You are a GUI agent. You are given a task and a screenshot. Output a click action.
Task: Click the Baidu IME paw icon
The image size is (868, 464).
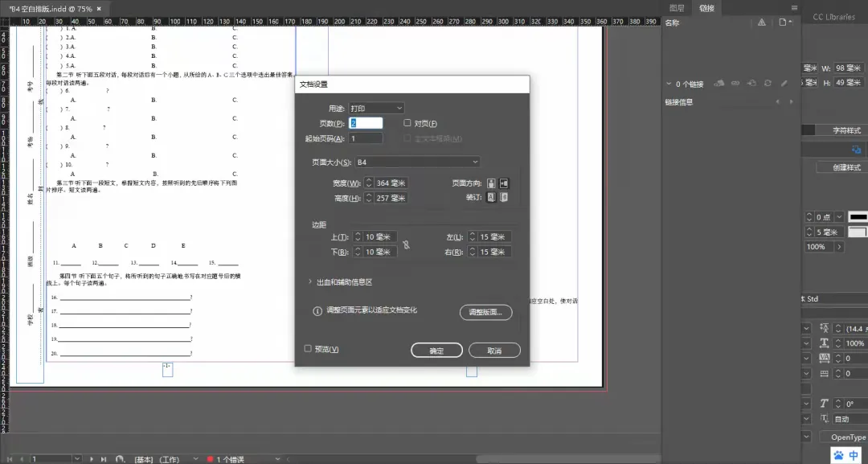[839, 455]
